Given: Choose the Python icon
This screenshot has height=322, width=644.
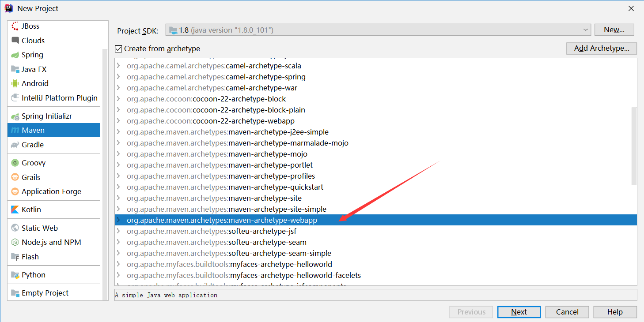Looking at the screenshot, I should click(x=15, y=275).
